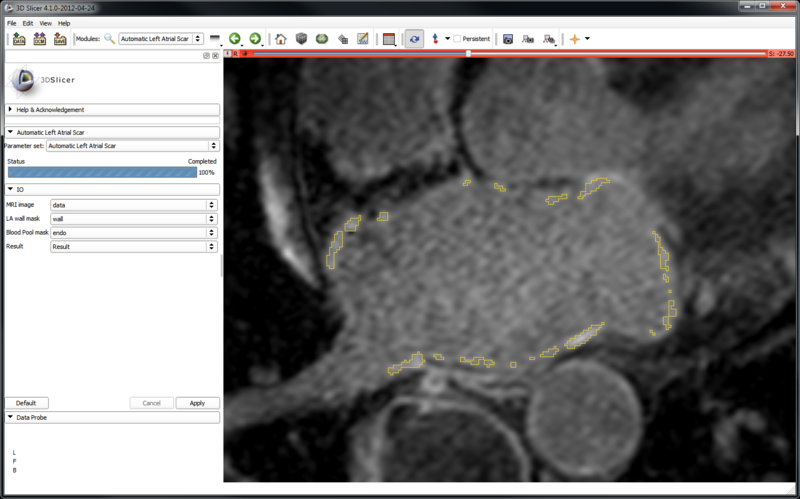Click the Save data icon

(60, 39)
